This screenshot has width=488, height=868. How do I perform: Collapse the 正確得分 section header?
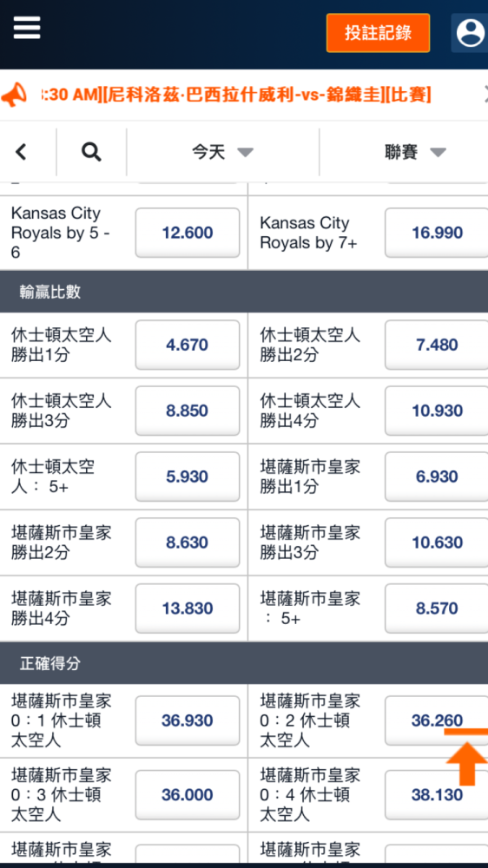[244, 663]
